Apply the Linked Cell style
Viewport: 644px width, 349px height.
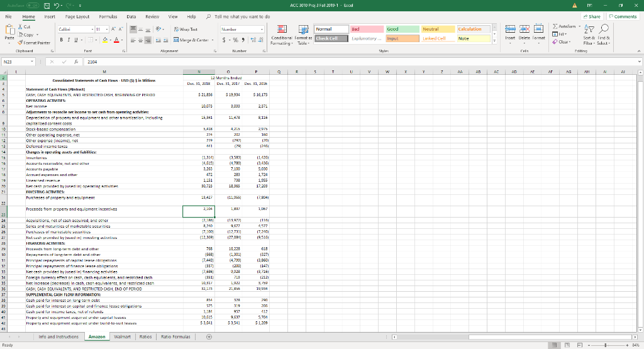click(438, 38)
